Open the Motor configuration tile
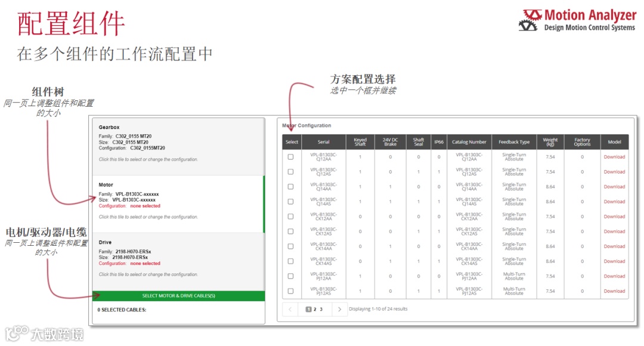 pyautogui.click(x=178, y=204)
